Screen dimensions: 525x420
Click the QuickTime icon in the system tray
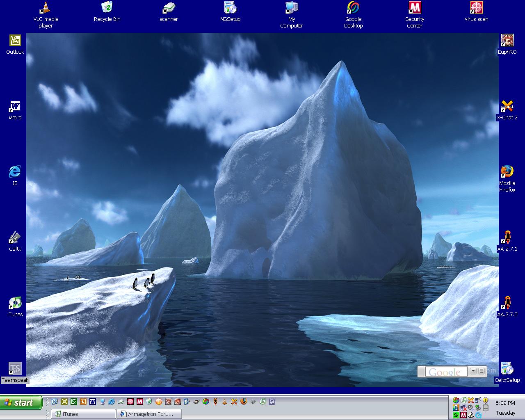click(479, 415)
